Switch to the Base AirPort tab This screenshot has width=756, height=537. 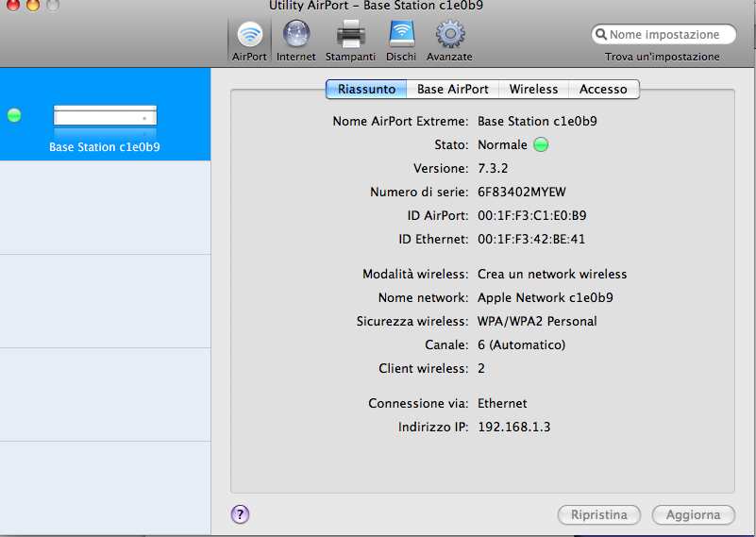452,89
